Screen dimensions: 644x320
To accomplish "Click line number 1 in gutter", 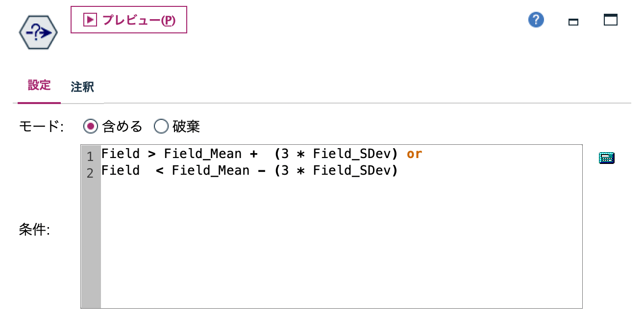I will point(90,157).
